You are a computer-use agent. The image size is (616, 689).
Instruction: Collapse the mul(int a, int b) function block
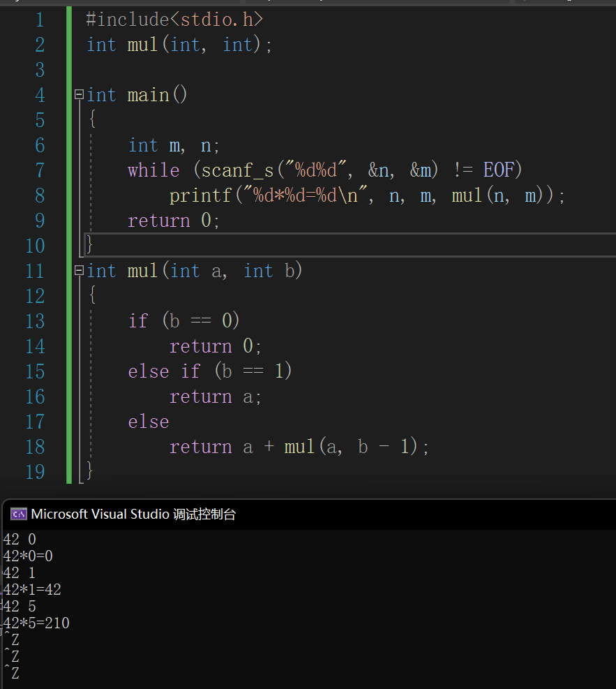[79, 270]
